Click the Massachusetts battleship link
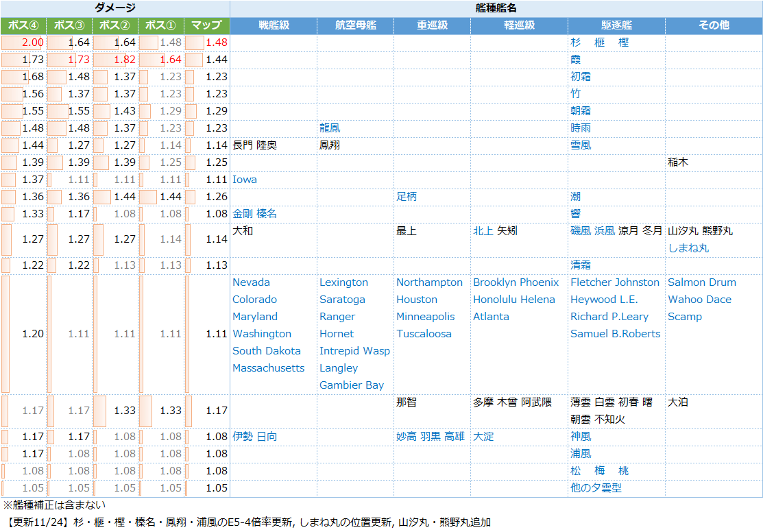 268,368
